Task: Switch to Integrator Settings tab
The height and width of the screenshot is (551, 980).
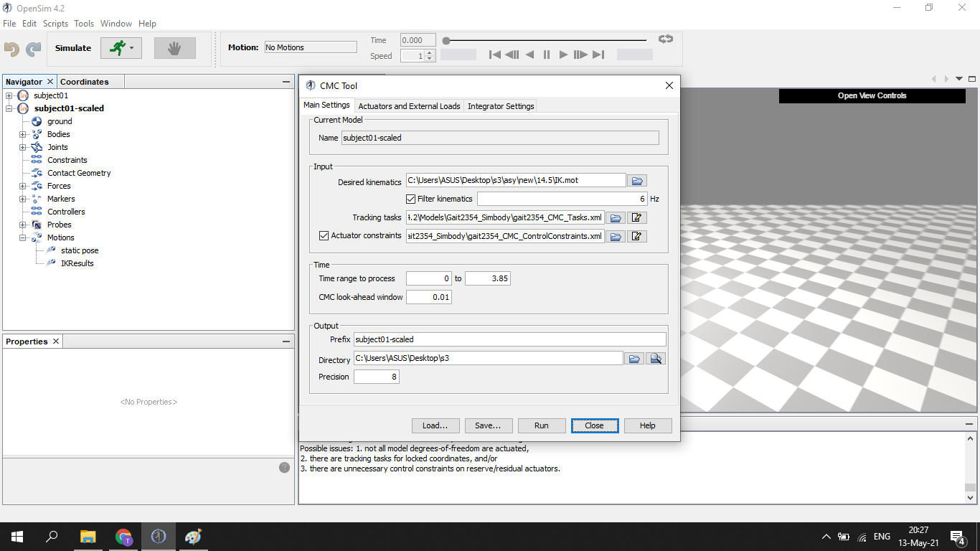Action: tap(501, 106)
